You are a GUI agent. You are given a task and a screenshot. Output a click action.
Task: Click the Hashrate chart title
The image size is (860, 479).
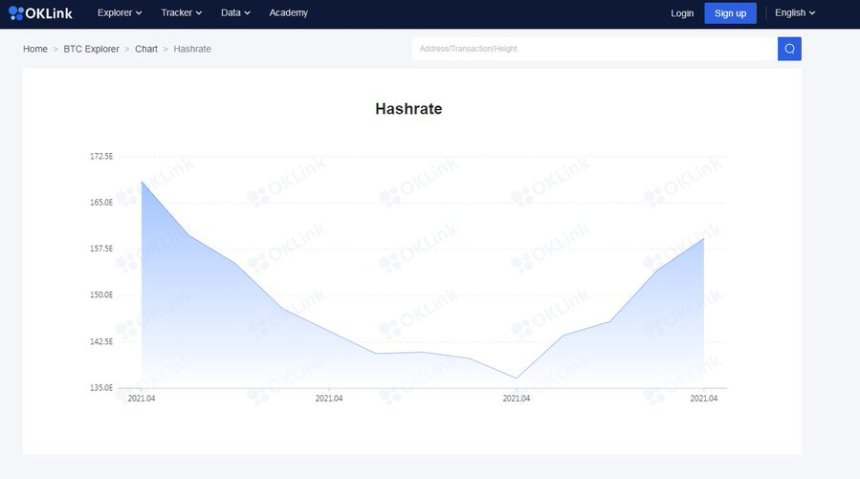pos(408,109)
